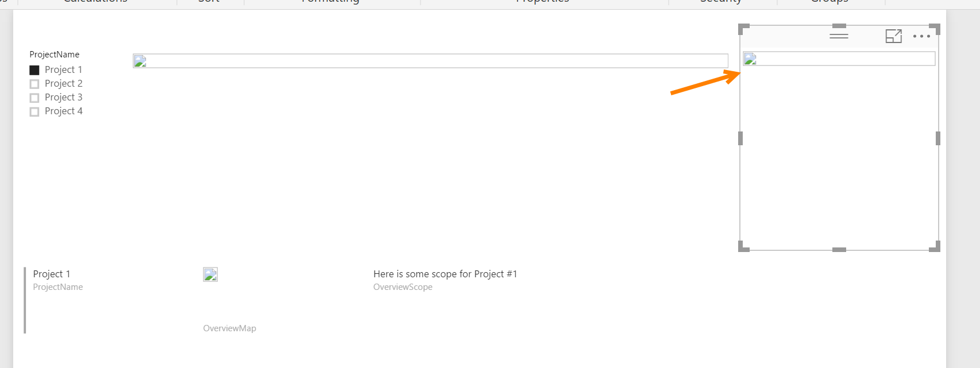This screenshot has height=368, width=980.
Task: Click bottom-center resize handle of selected visual
Action: coord(839,250)
